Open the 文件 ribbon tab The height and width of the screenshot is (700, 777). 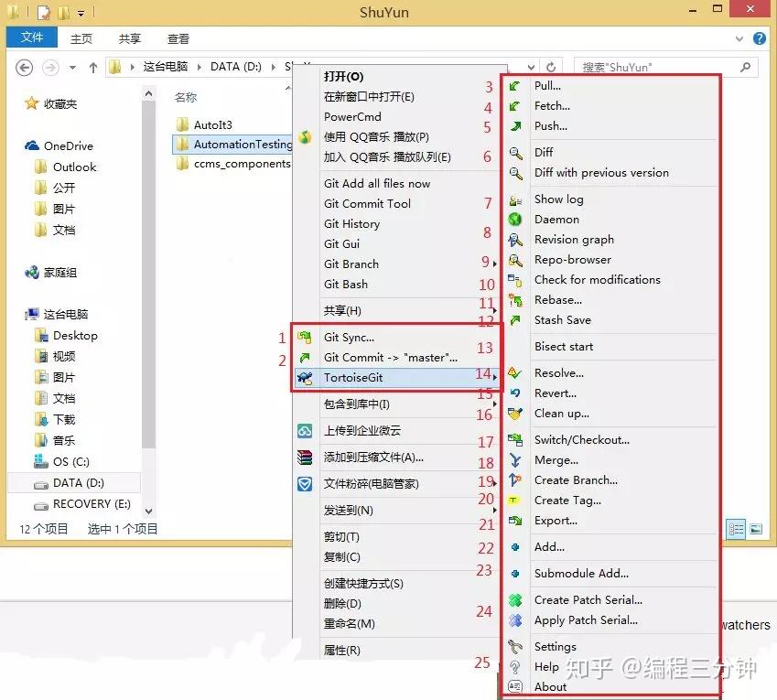point(32,38)
